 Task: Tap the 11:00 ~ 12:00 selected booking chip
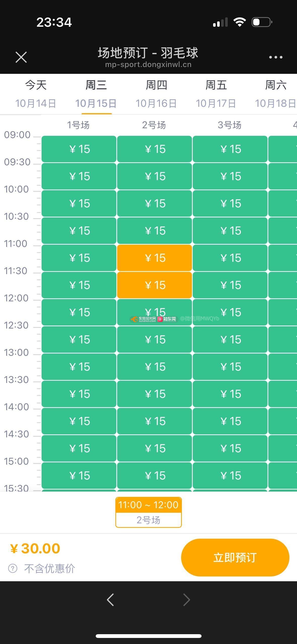click(148, 512)
